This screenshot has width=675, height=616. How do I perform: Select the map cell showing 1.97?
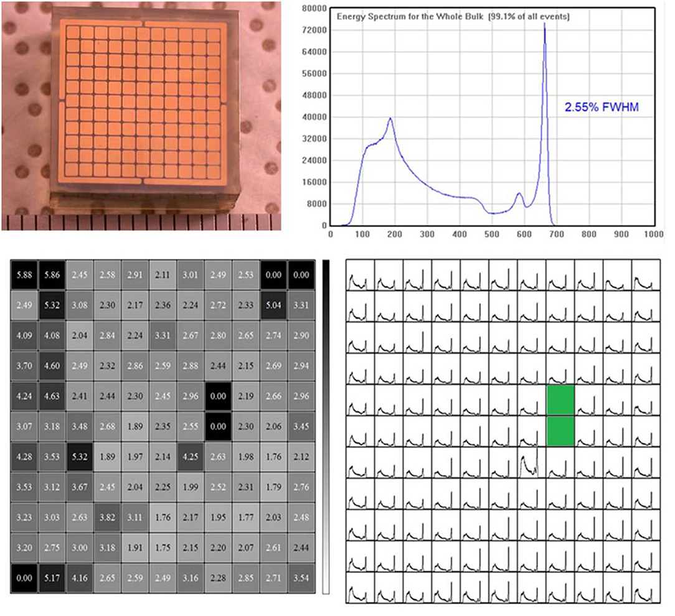pyautogui.click(x=135, y=457)
